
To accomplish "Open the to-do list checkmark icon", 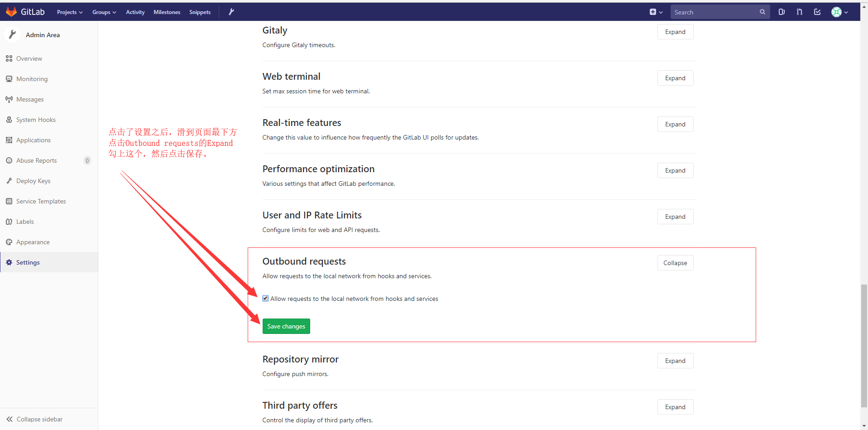I will pyautogui.click(x=817, y=12).
